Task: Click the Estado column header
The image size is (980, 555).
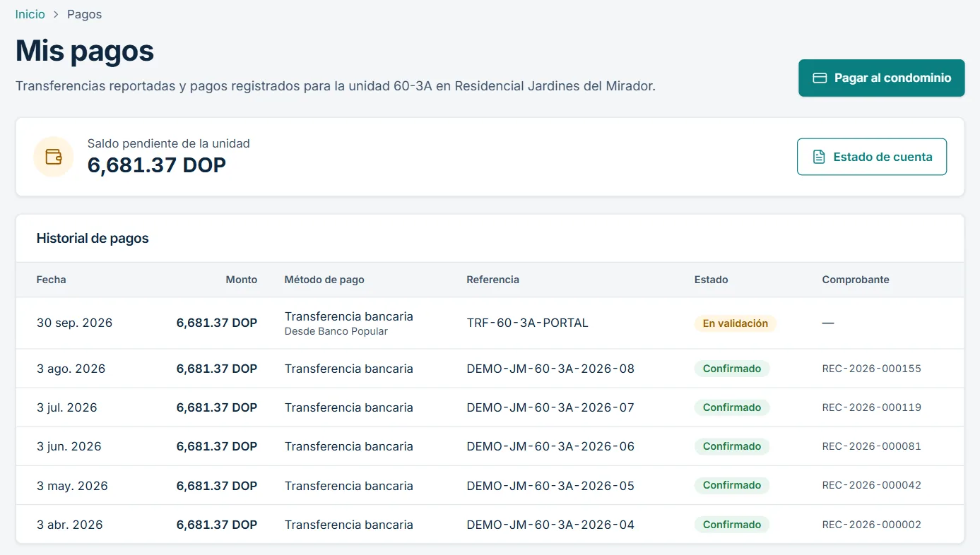Action: 711,280
